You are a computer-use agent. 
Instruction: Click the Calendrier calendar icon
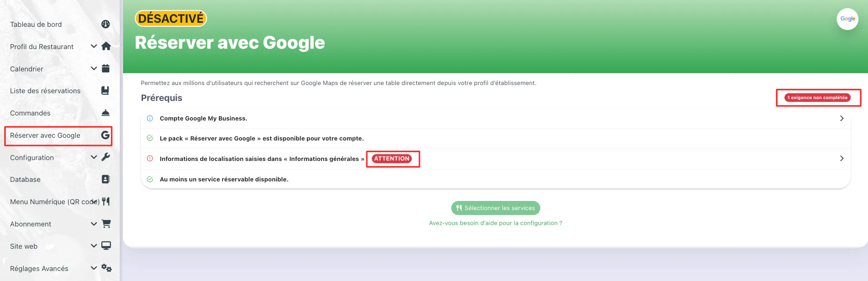tap(106, 69)
